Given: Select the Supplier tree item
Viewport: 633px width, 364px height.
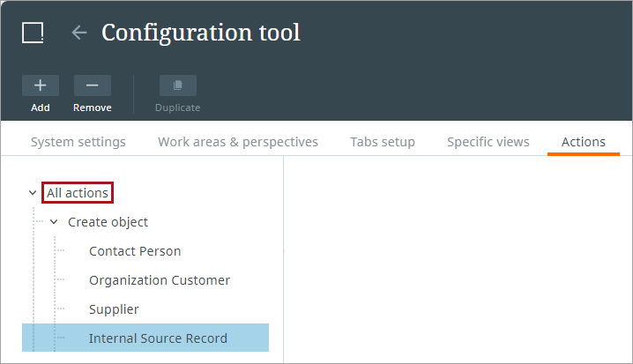Looking at the screenshot, I should click(114, 309).
